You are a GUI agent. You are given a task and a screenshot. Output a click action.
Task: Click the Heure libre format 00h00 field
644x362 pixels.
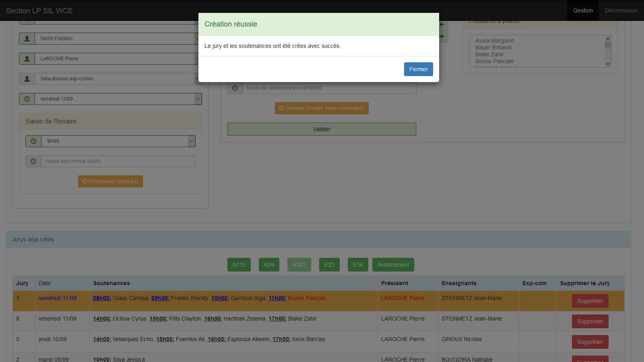(x=118, y=161)
